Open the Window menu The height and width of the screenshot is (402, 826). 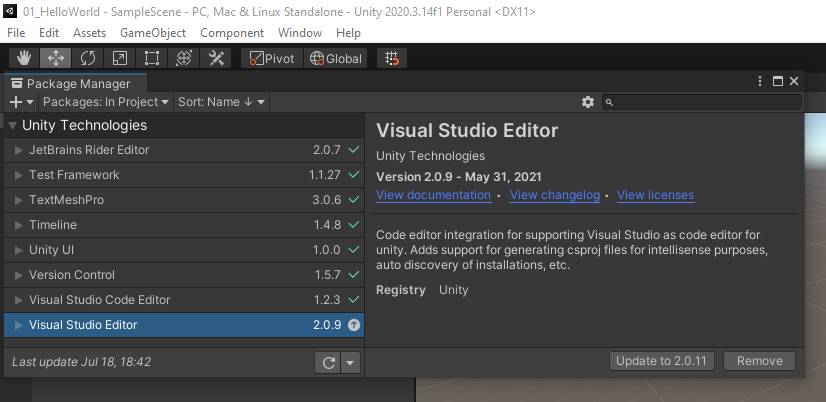point(300,33)
